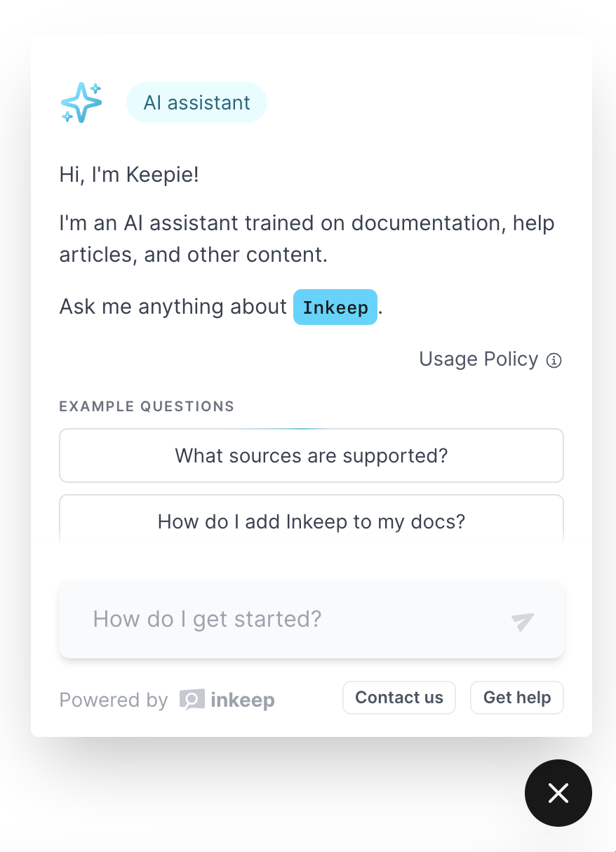Screen dimensions: 616x852
Task: Click the blue loading bar above example questions
Action: point(295,428)
